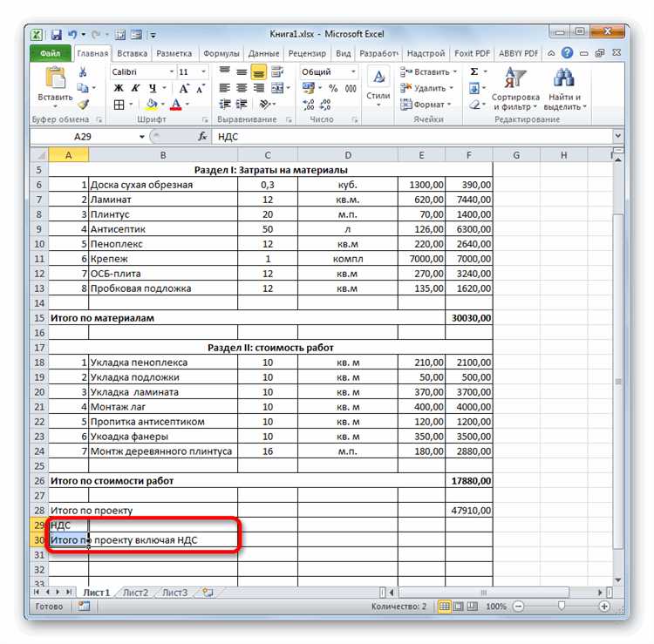Insert a function with the fx button

click(202, 136)
